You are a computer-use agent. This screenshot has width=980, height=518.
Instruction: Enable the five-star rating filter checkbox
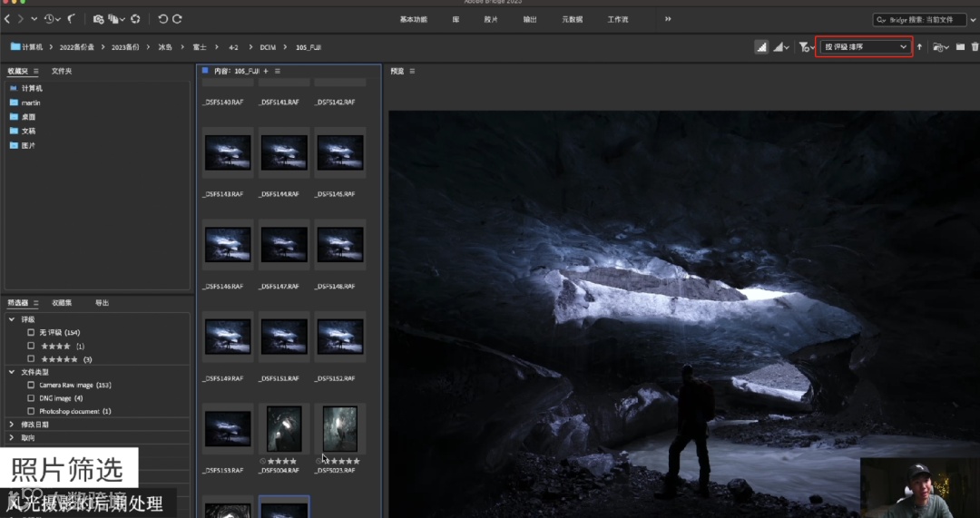point(31,359)
